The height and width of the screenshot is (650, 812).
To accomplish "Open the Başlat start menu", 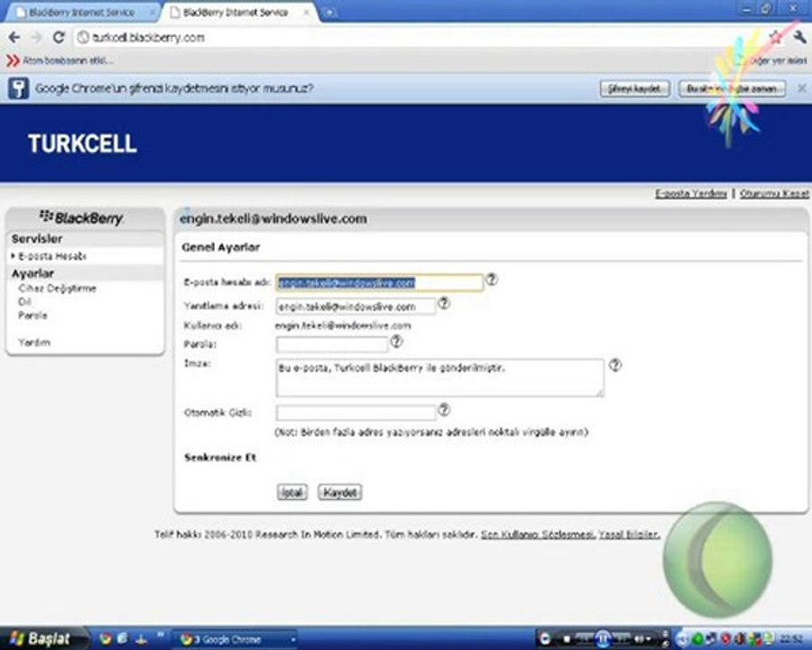I will click(42, 638).
